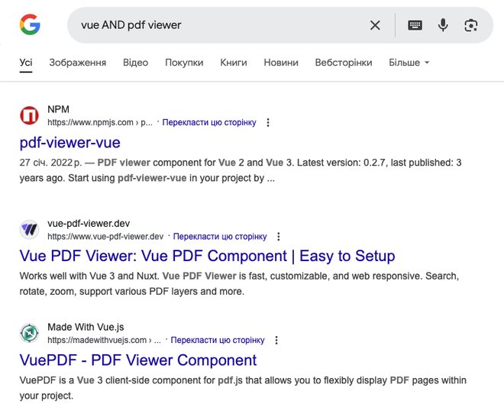Translate the vue-pdf-viewer.dev page
Viewport: 504px width, 420px height.
click(x=220, y=237)
